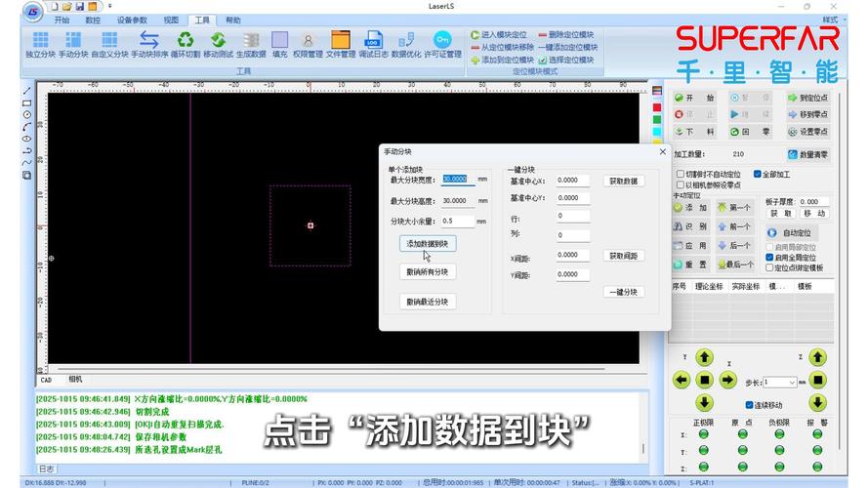Click the 最大分块高度 input field
Screen dimensions: 868x488
[x=458, y=201]
